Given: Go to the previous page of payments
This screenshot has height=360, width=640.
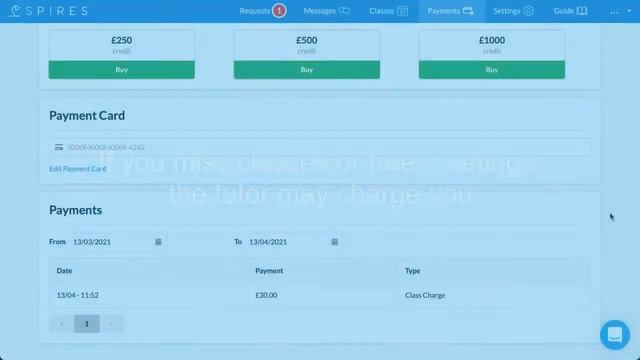Looking at the screenshot, I should [x=62, y=324].
